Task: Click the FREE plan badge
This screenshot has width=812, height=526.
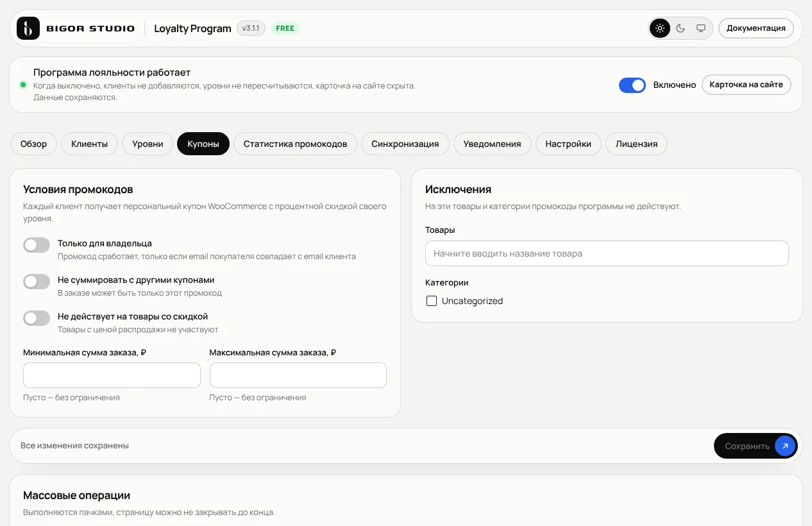Action: click(x=285, y=28)
